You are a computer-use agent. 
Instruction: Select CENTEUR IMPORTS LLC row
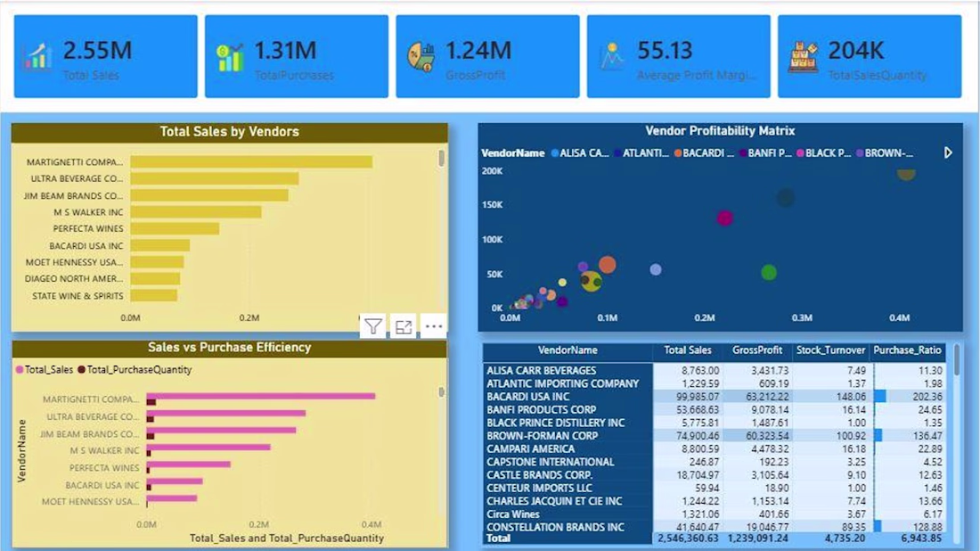(714, 488)
